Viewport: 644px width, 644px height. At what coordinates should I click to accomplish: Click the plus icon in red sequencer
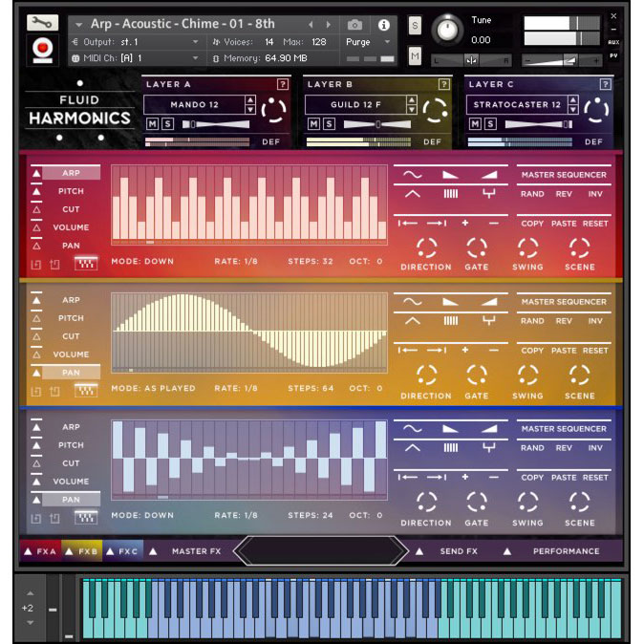(x=465, y=223)
